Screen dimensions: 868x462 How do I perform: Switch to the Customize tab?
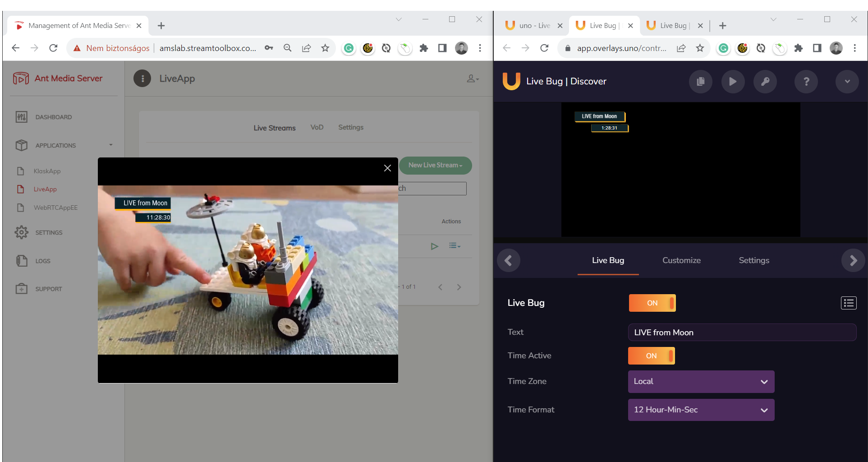[681, 260]
